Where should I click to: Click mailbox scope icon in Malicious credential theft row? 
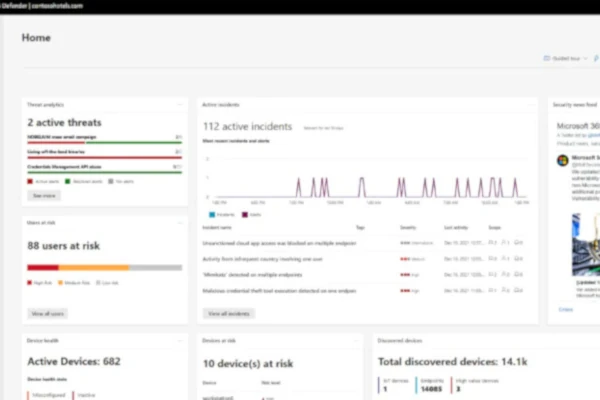(518, 291)
